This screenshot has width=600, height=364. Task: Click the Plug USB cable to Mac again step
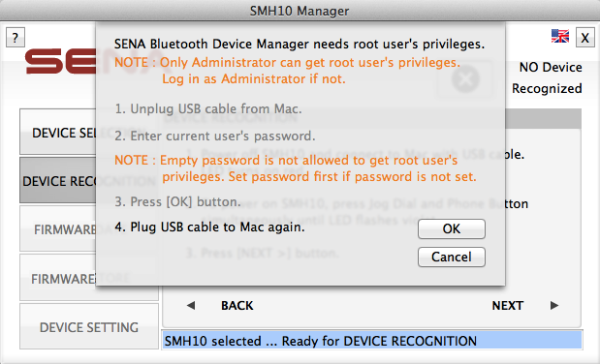[209, 227]
